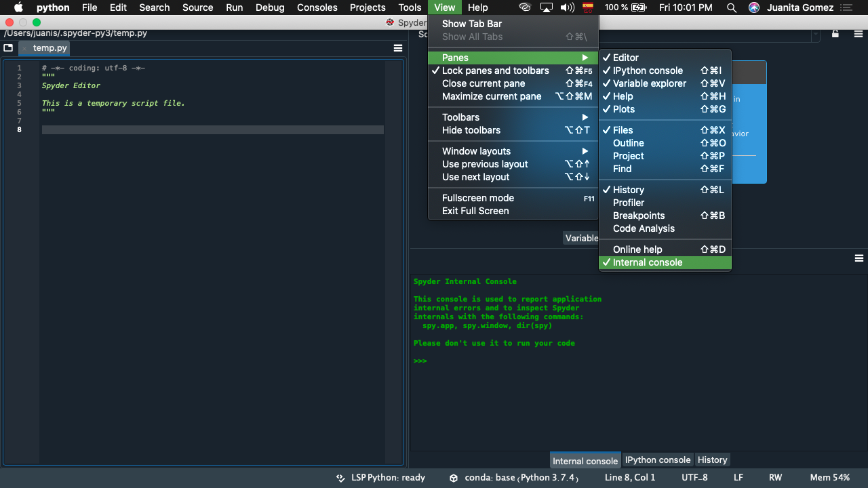Uncheck the Plots pane
This screenshot has height=488, width=868.
click(665, 109)
